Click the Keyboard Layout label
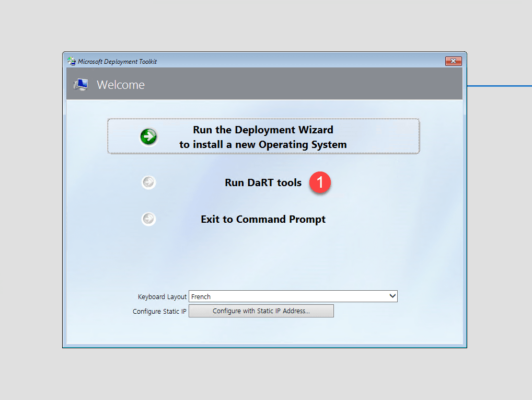Viewport: 532px width, 400px height. [x=162, y=297]
